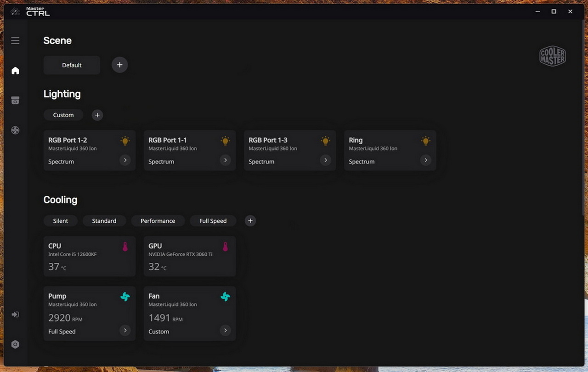This screenshot has height=372, width=588.
Task: Close the MasterCTRL window
Action: click(571, 11)
